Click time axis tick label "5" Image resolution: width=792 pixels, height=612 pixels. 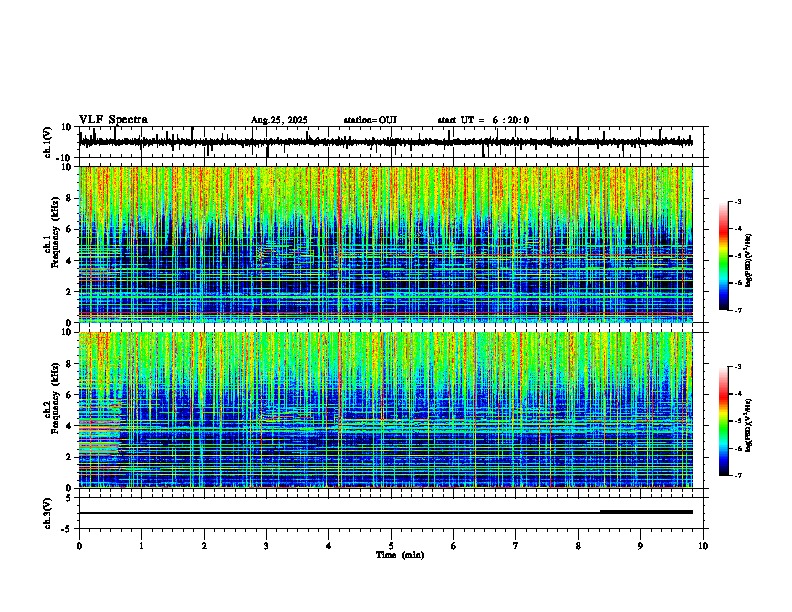391,546
